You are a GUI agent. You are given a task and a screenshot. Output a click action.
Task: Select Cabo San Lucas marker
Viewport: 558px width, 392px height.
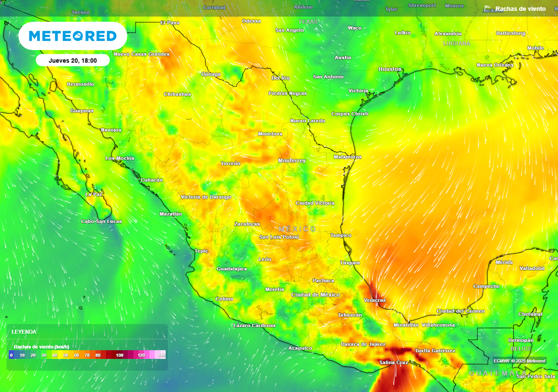[101, 220]
